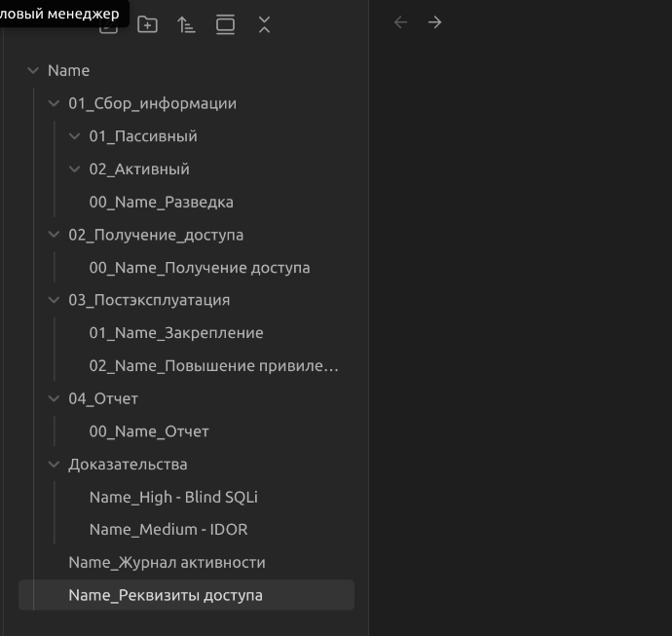Image resolution: width=672 pixels, height=636 pixels.
Task: Click the auto-reveal current file icon
Action: [x=225, y=25]
